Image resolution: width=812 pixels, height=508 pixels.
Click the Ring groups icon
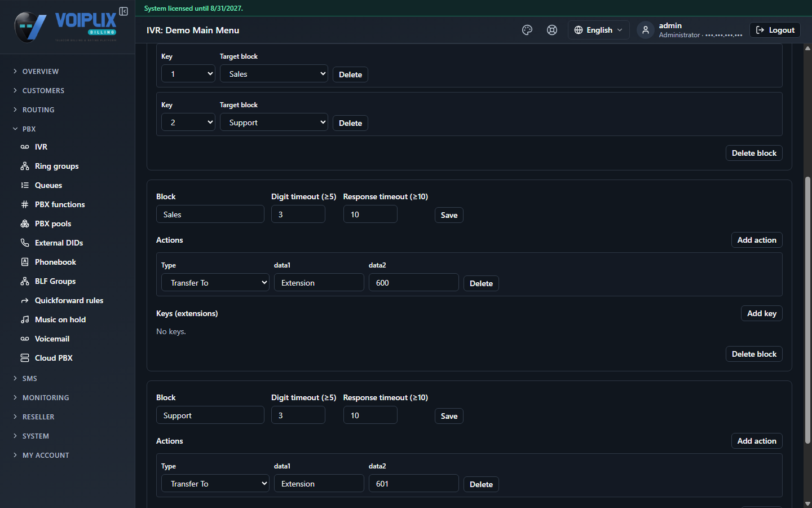click(x=25, y=166)
